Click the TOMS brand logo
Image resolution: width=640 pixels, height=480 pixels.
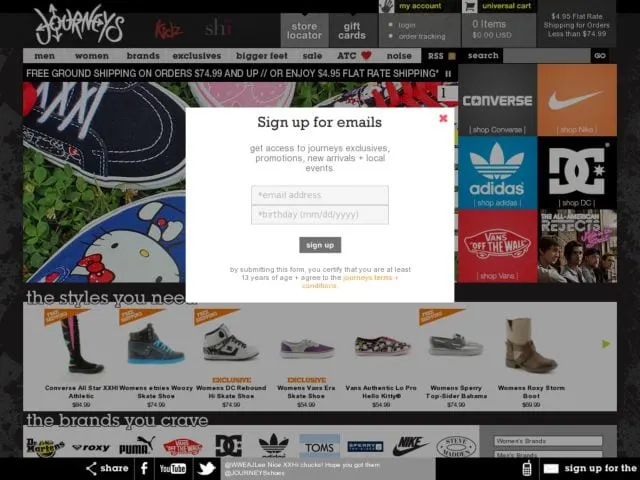[320, 446]
